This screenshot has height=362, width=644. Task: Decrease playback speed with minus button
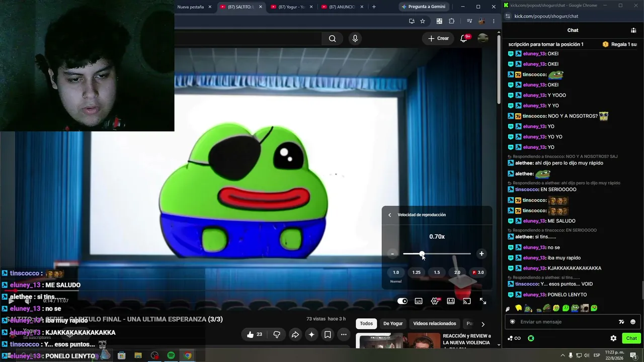(392, 254)
